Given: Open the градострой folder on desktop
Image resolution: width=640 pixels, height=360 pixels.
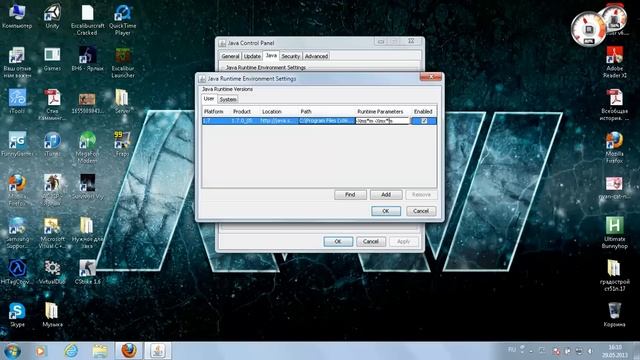Looking at the screenshot, I should point(614,276).
